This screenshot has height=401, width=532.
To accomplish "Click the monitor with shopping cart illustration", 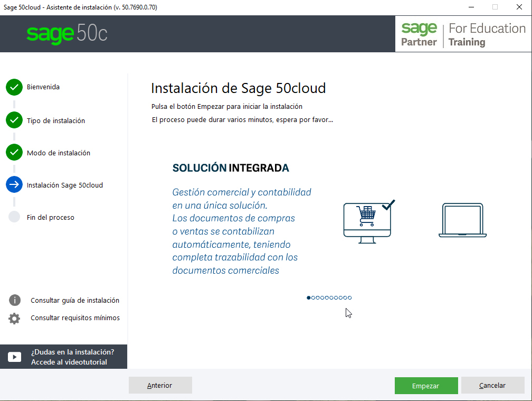I will [369, 222].
